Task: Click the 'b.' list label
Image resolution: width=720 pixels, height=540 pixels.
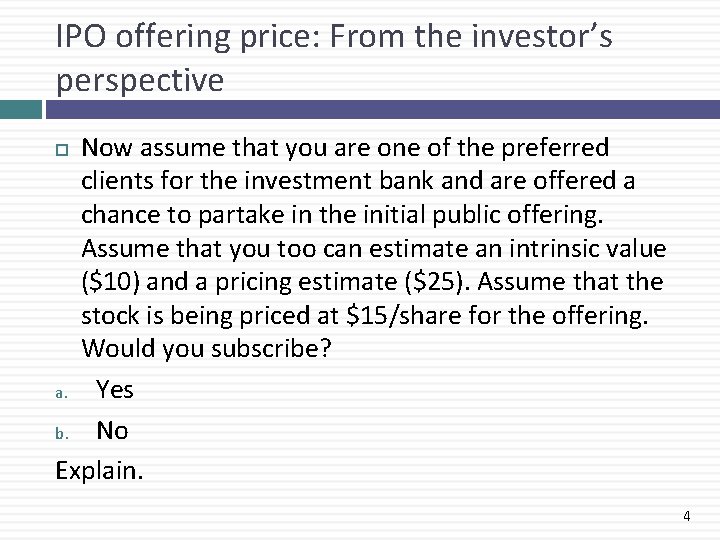Action: [60, 433]
